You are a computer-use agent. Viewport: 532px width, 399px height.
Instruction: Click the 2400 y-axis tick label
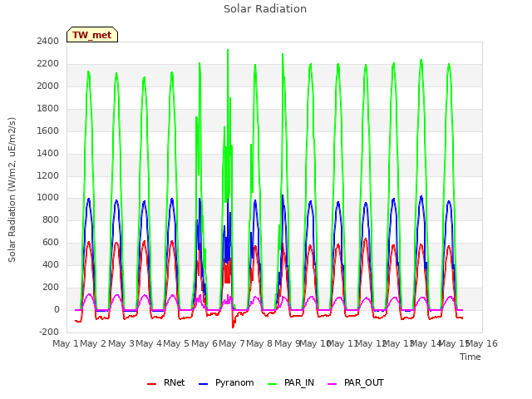pos(48,42)
